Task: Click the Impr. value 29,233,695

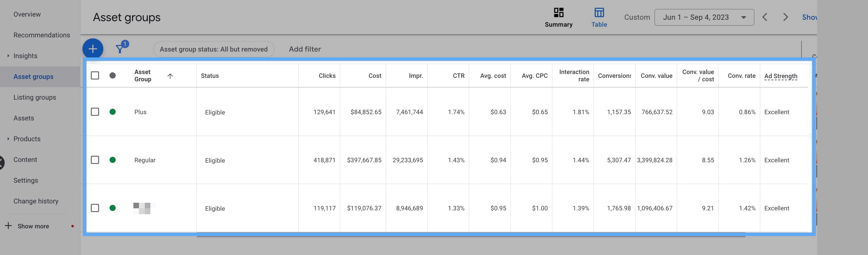Action: 407,160
